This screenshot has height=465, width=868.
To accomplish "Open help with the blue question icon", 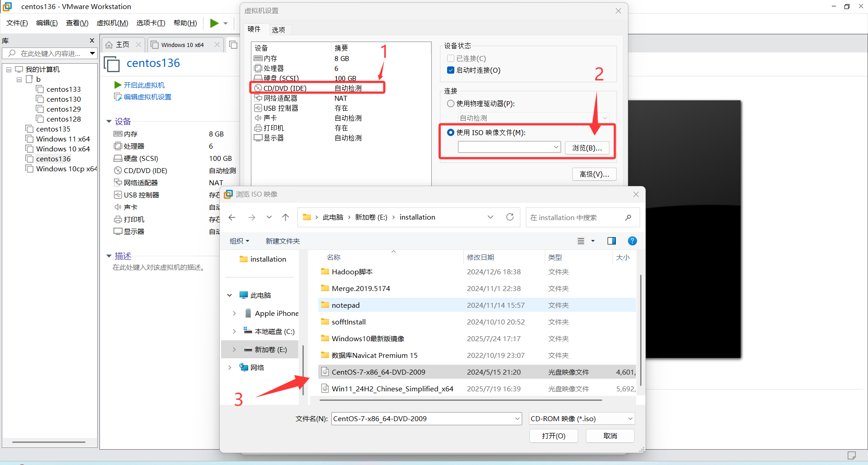I will coord(632,241).
